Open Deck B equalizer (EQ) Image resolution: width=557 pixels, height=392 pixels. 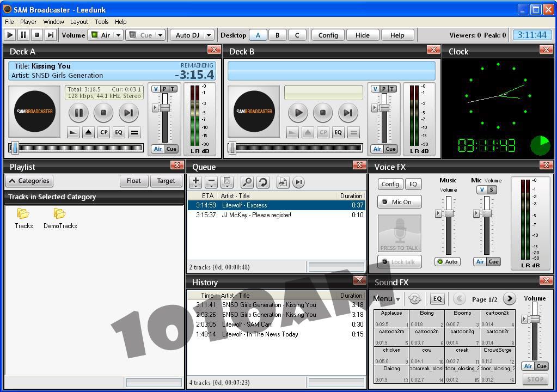(x=338, y=132)
